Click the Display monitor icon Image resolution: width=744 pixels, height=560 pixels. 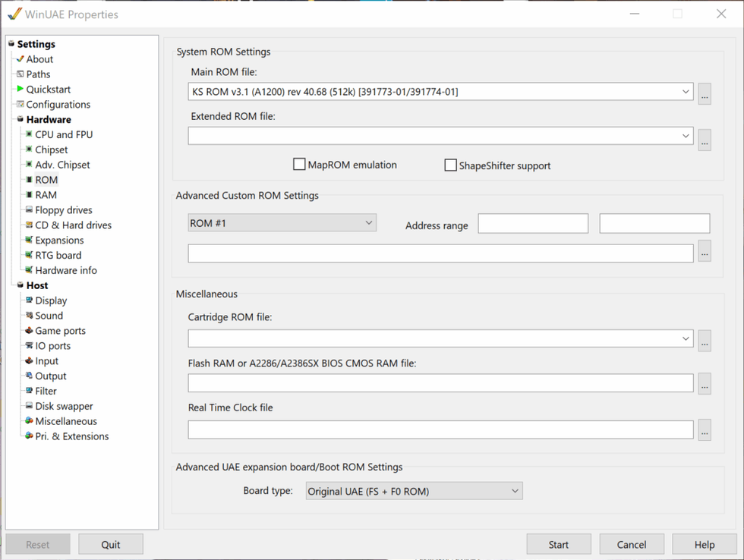(29, 300)
